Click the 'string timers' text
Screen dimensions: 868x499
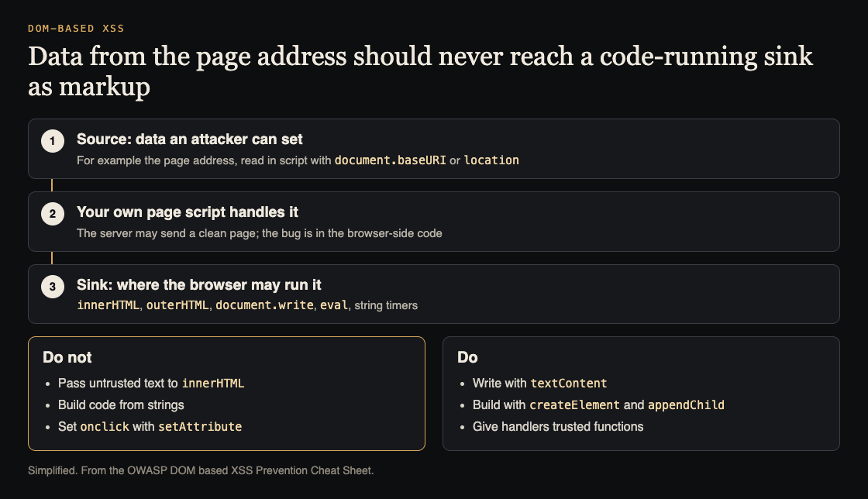tap(386, 305)
